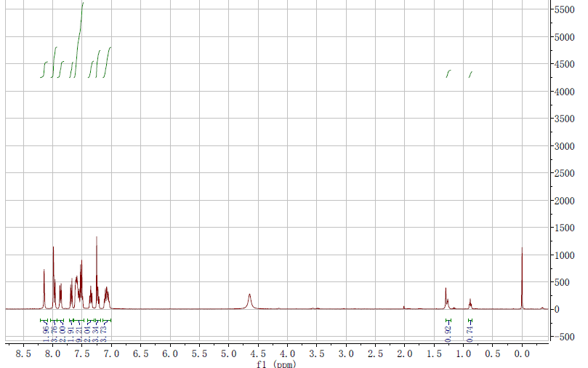Click the 0.0 ppm axis label

tap(522, 353)
